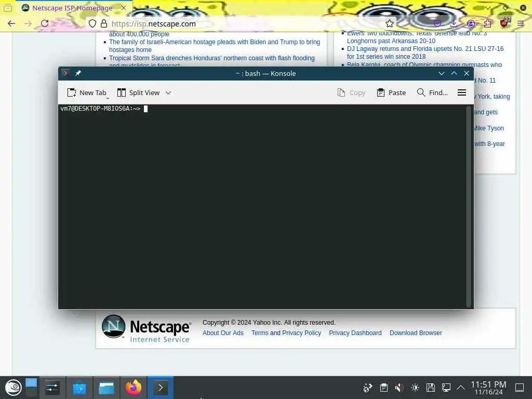Click the site security padlock icon
Screen dimensions: 532x399
click(x=104, y=23)
